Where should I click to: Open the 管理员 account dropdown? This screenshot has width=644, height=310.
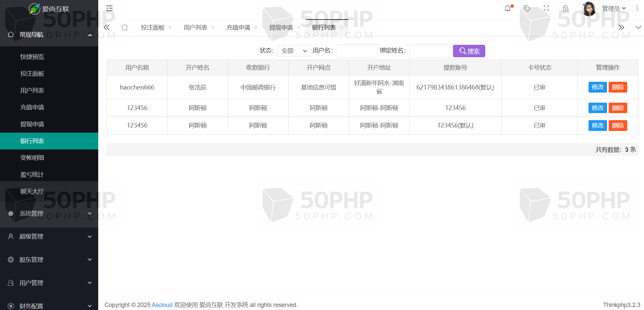[x=613, y=8]
